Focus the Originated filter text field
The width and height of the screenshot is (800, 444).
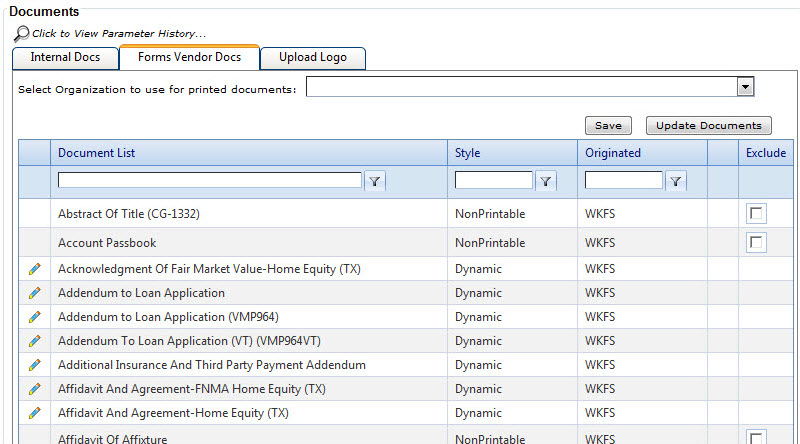coord(623,180)
